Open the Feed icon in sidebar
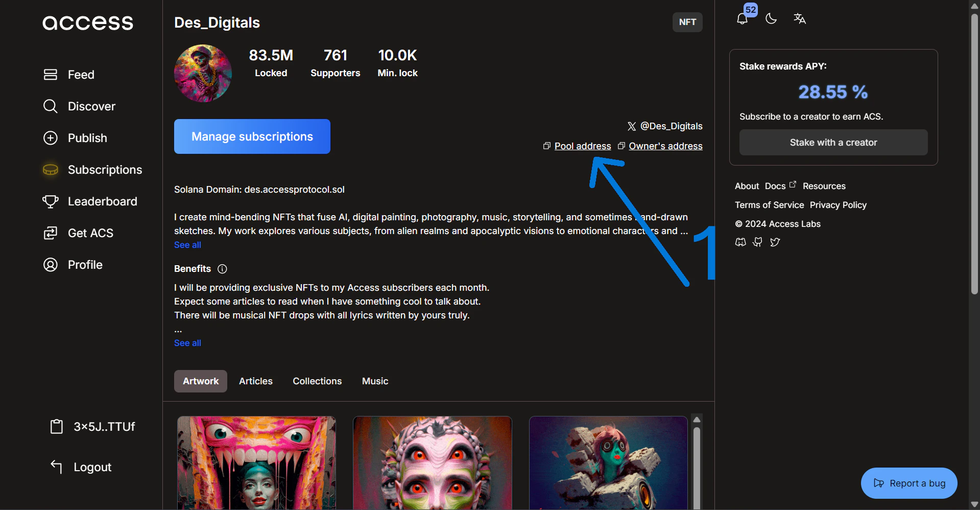The image size is (980, 510). click(51, 75)
